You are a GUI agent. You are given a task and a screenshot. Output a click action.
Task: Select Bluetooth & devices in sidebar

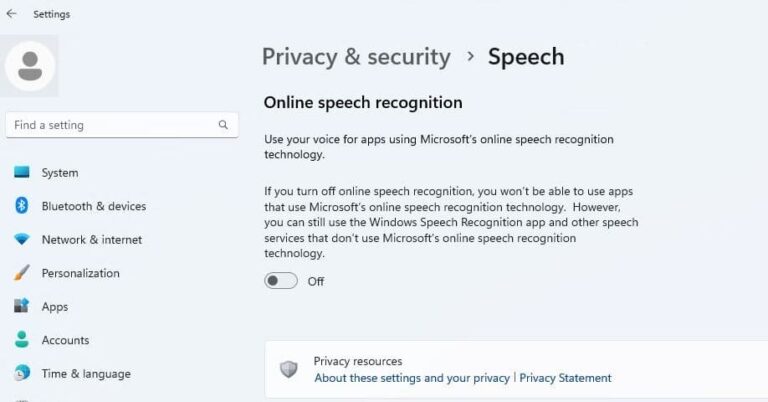[x=93, y=206]
